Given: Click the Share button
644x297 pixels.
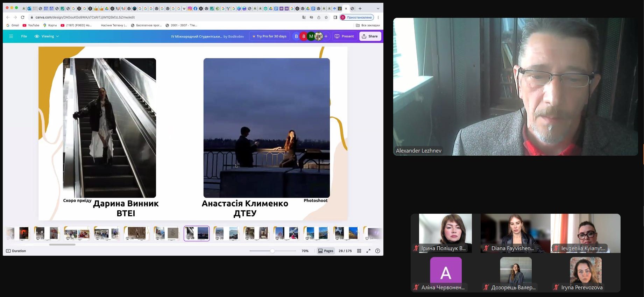Looking at the screenshot, I should click(370, 36).
